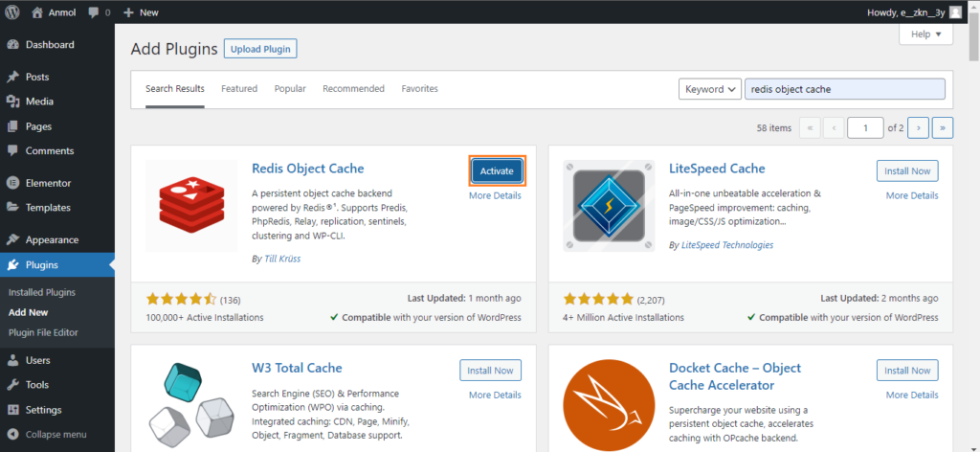Click the Posts pushpin icon
Screen dimensions: 980x452
(12, 77)
